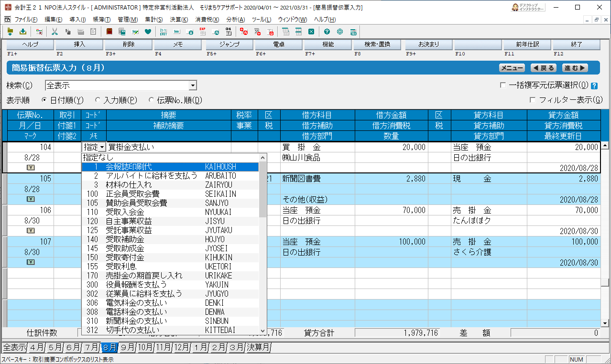Switch to the 9月 tab
The image size is (611, 364).
point(127,347)
